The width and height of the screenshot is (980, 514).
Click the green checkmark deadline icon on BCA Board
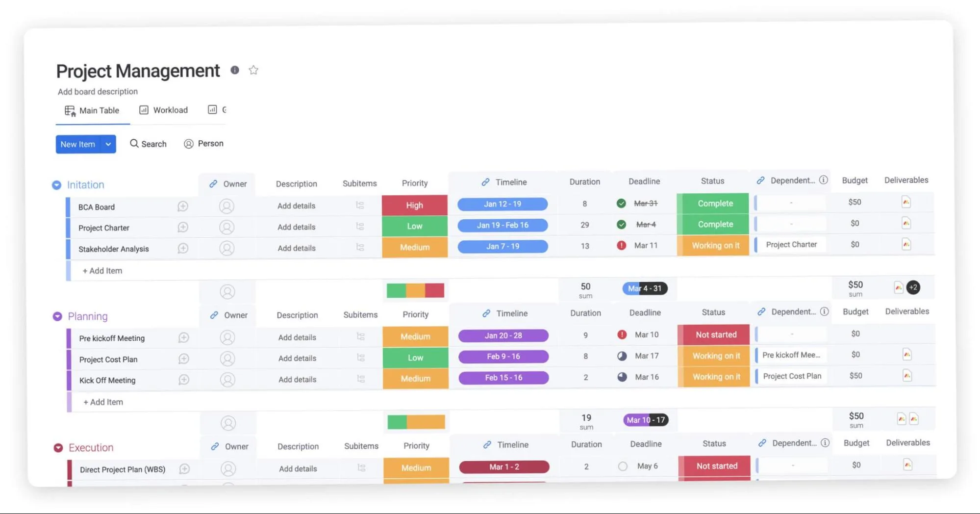(x=622, y=203)
